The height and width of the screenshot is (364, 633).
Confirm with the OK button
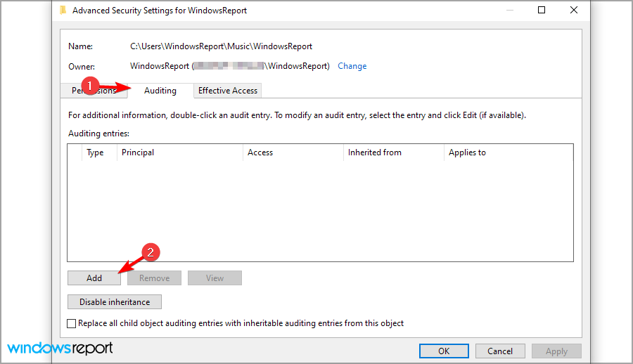tap(444, 351)
